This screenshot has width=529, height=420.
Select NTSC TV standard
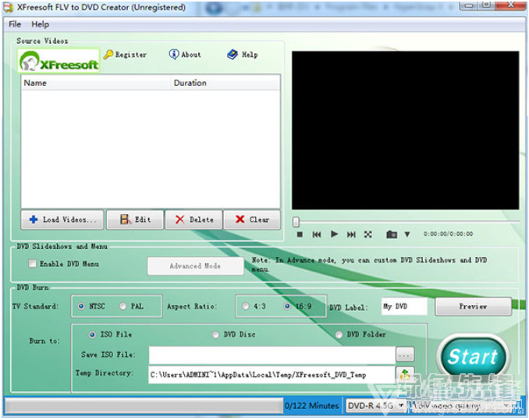click(81, 306)
